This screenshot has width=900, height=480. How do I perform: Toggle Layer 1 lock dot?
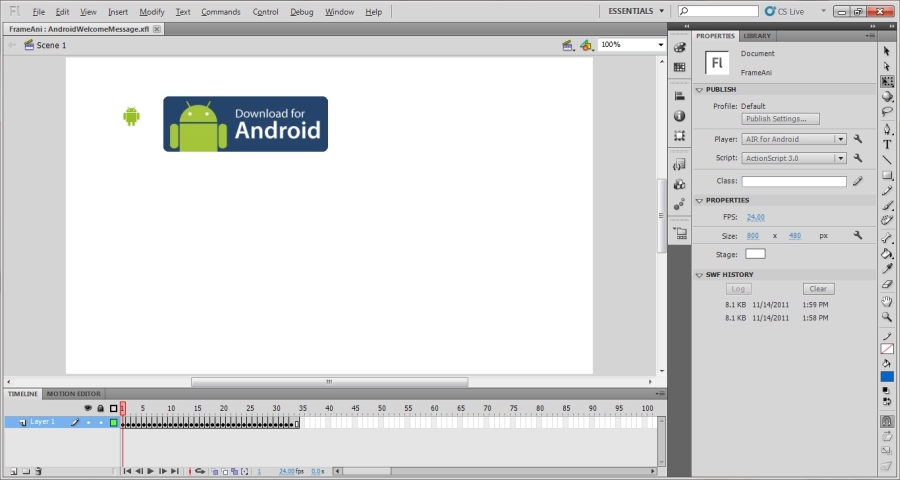coord(101,423)
